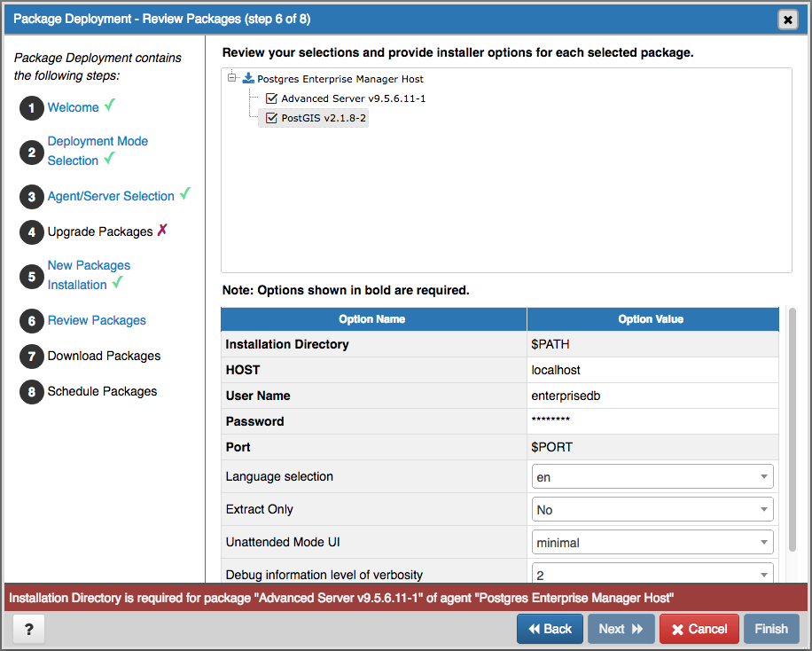Click step number 5 circle icon
The height and width of the screenshot is (651, 812).
coord(32,276)
